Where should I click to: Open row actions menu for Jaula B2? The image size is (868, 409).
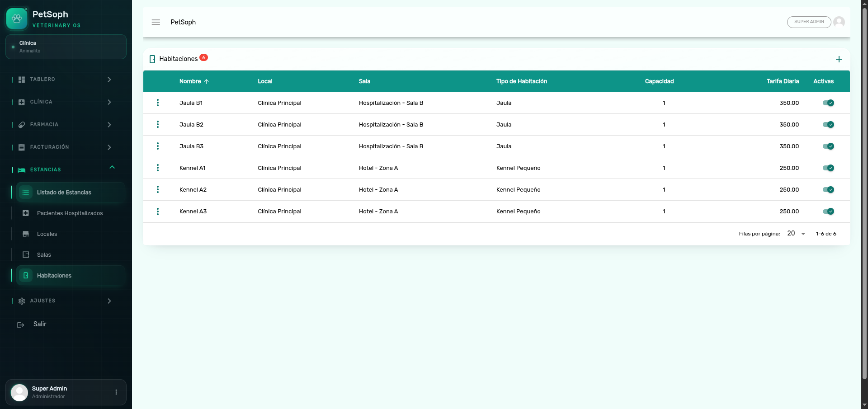coord(158,125)
